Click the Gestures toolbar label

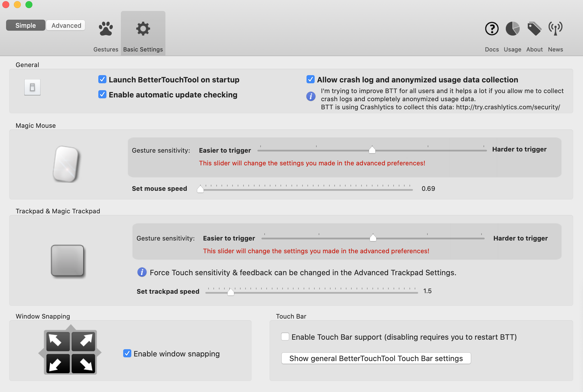pyautogui.click(x=106, y=49)
